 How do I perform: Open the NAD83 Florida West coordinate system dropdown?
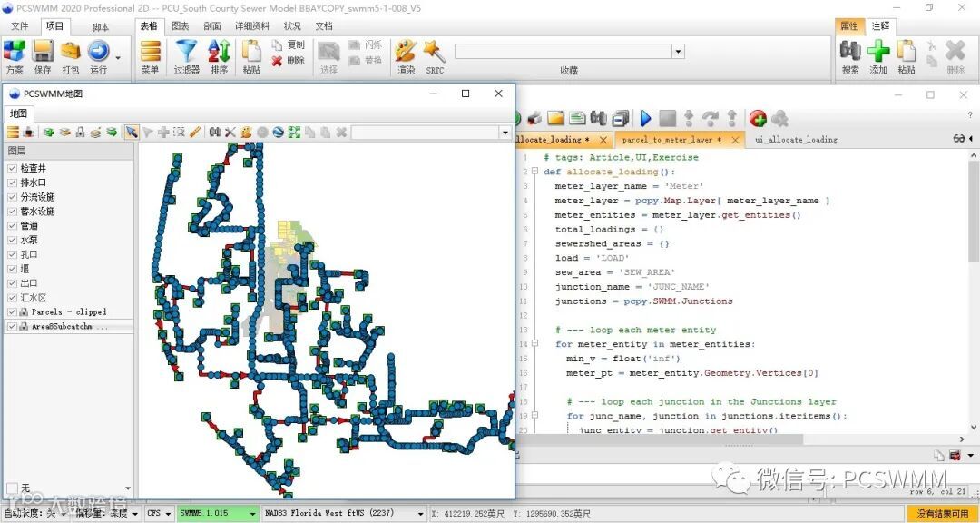click(421, 514)
